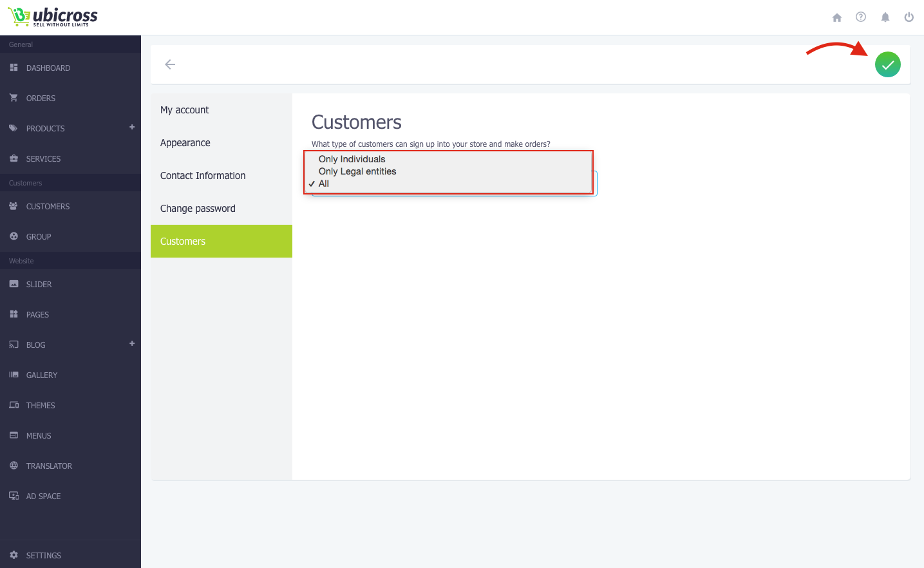The height and width of the screenshot is (568, 924).
Task: Click the plus icon next to Blog
Action: pyautogui.click(x=132, y=344)
